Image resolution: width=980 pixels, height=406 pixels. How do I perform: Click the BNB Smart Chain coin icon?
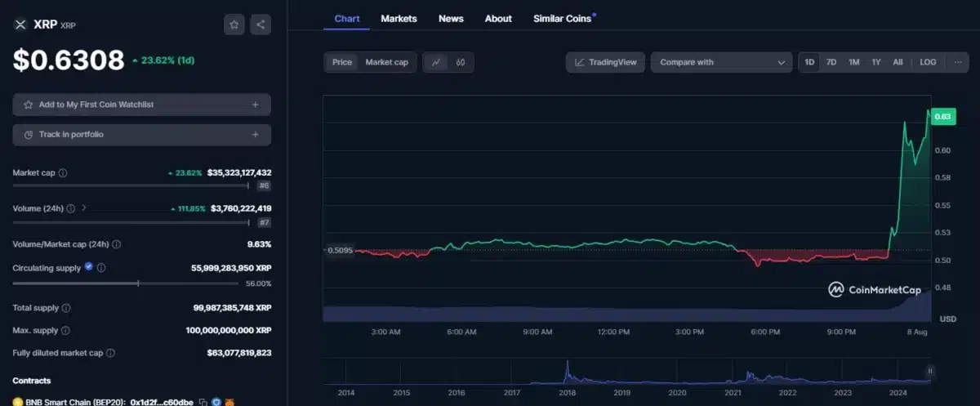coord(17,402)
